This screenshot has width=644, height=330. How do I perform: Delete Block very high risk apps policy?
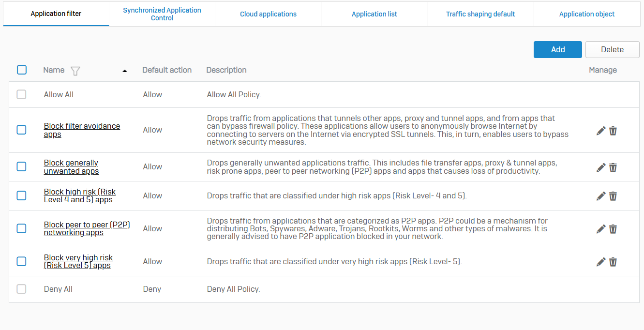(x=613, y=262)
